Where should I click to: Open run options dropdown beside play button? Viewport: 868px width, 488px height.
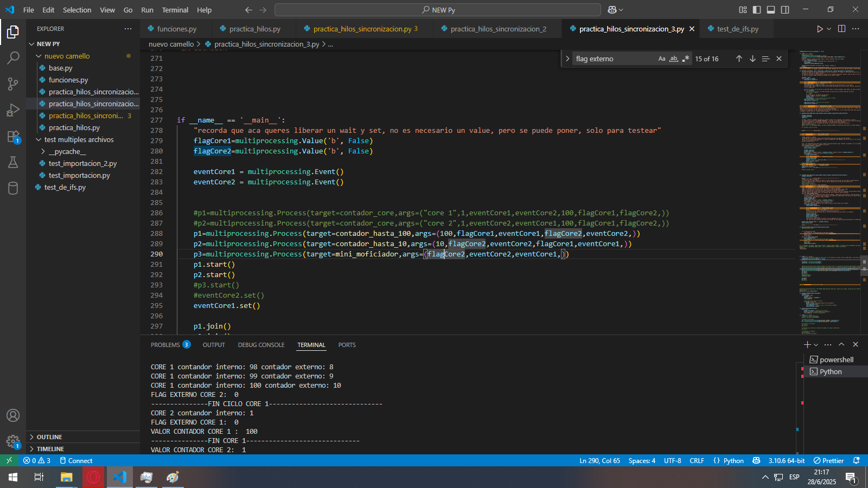[829, 29]
